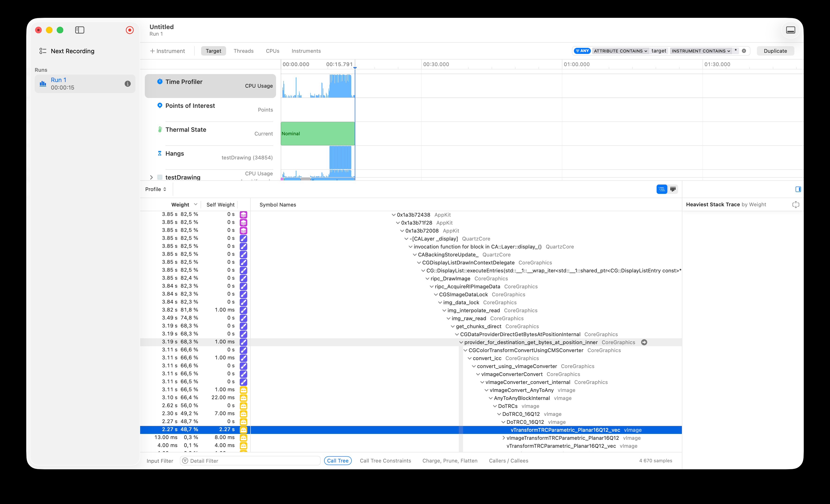Click Add Instrument button

point(167,51)
